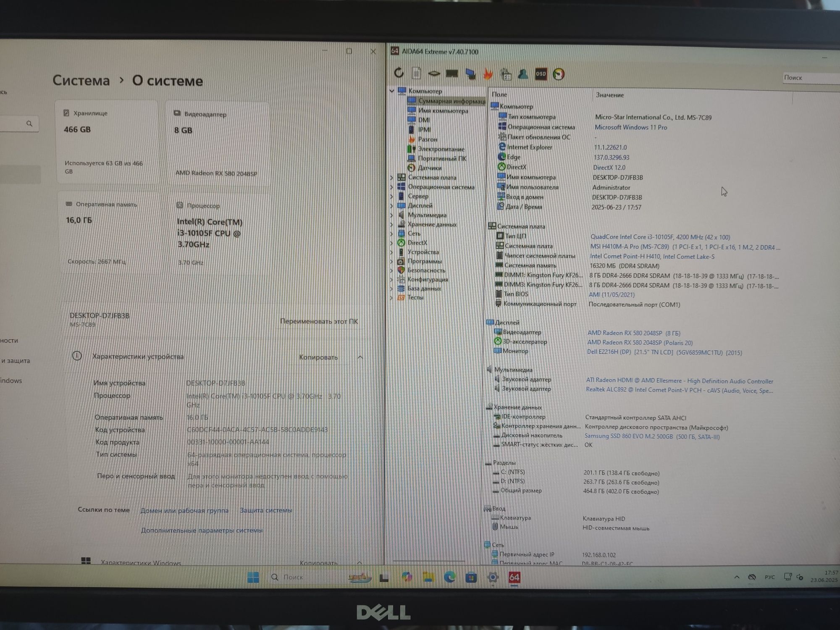
Task: Open Microsoft Store from the taskbar
Action: (x=471, y=577)
